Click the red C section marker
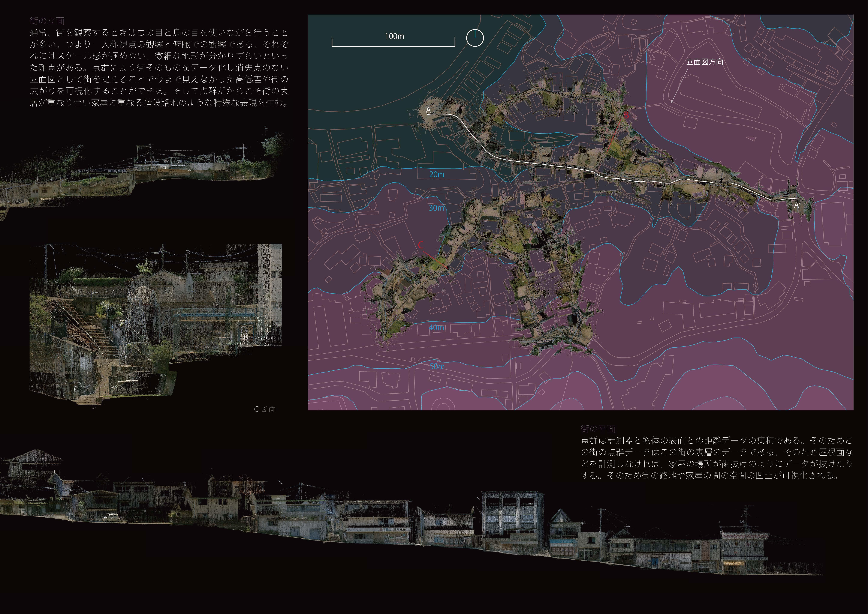Image resolution: width=868 pixels, height=614 pixels. click(421, 245)
